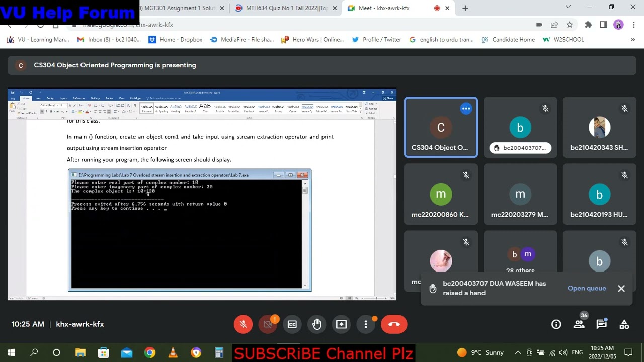Click the meet.google.com address bar
The image size is (644, 362).
pyautogui.click(x=302, y=25)
